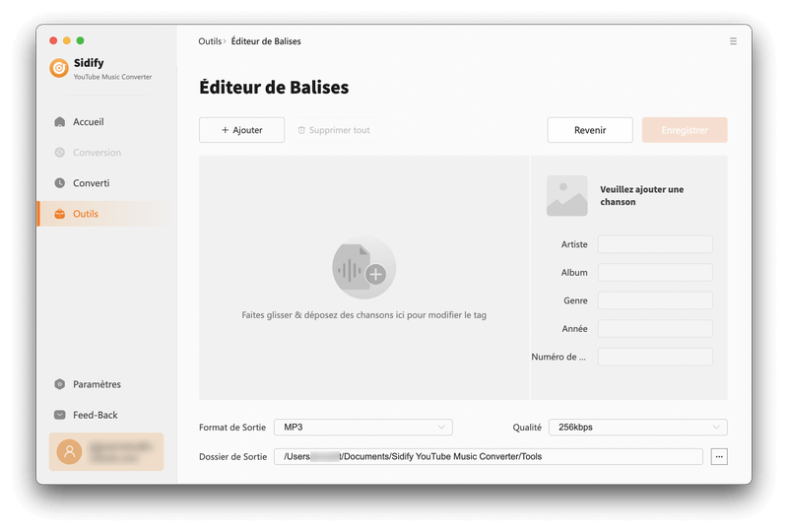
Task: Go to Accueil in the sidebar
Action: [88, 122]
